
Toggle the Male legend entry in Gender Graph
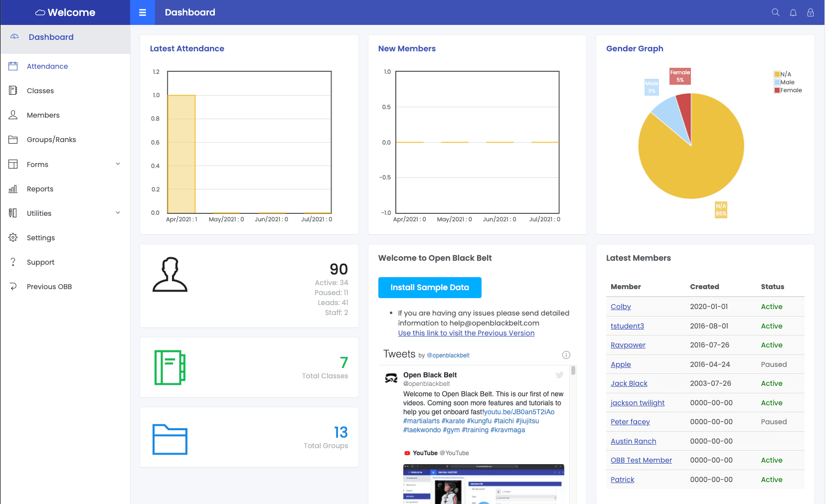coord(787,82)
